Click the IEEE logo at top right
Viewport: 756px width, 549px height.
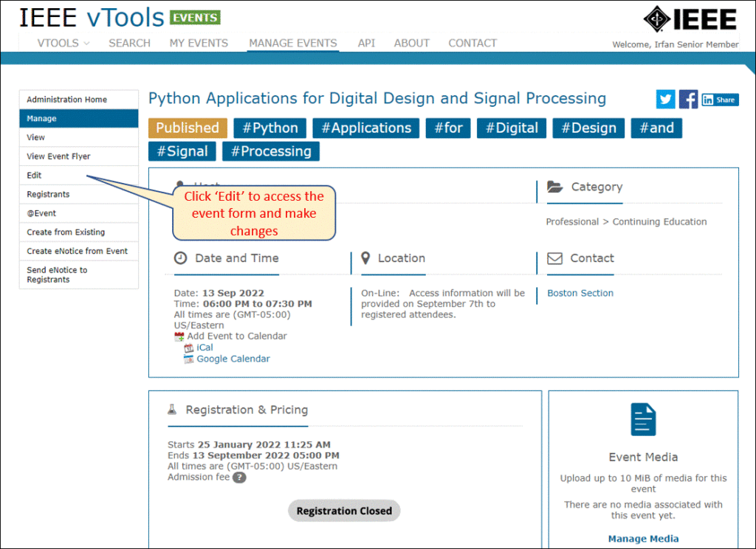click(x=690, y=19)
